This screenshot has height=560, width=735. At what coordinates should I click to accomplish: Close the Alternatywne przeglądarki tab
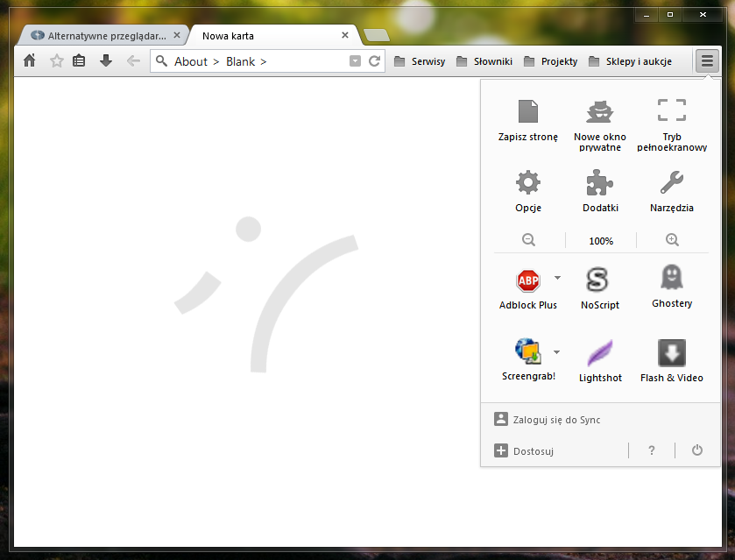pos(177,35)
